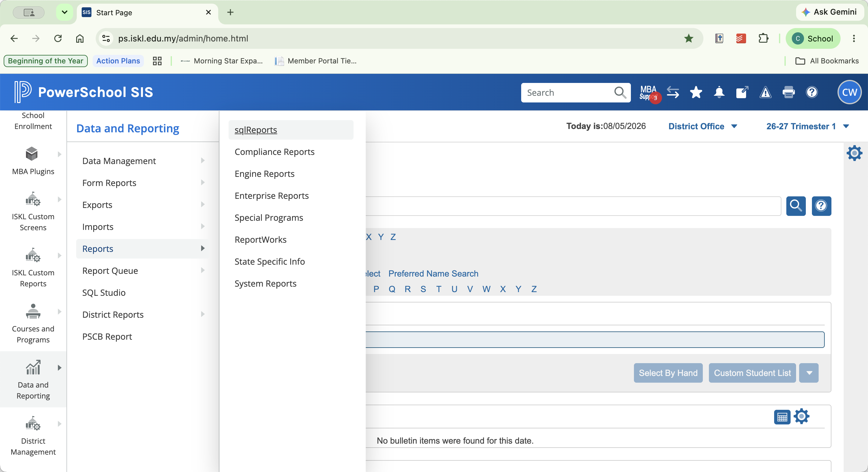Viewport: 868px width, 472px height.
Task: Select System Reports menu item
Action: coord(265,283)
